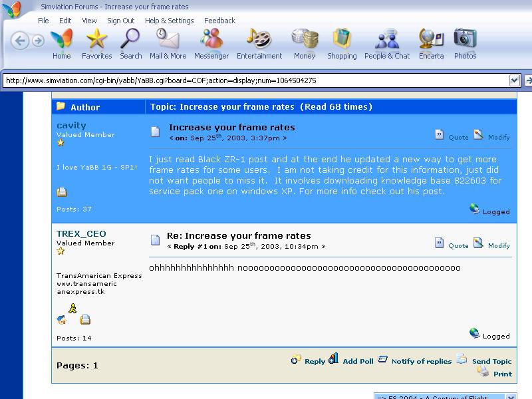The height and width of the screenshot is (399, 532).
Task: Click the 'Pages: 1' text
Action: click(x=77, y=365)
